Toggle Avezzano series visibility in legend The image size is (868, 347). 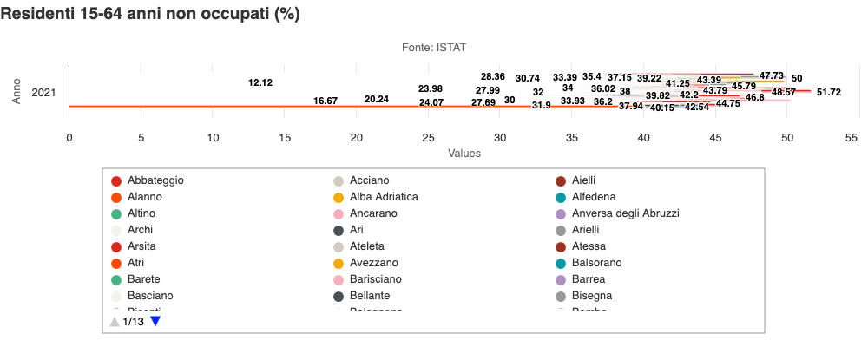pos(373,263)
